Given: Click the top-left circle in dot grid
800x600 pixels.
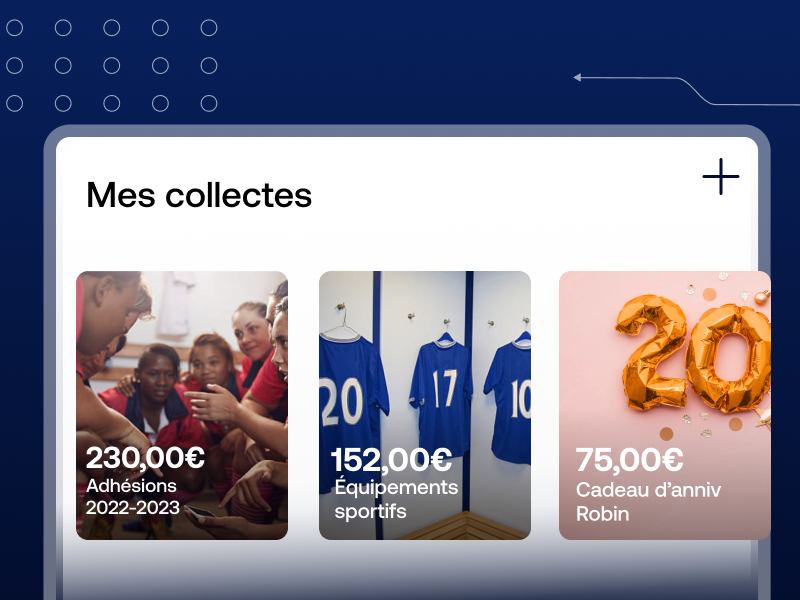Looking at the screenshot, I should [14, 28].
